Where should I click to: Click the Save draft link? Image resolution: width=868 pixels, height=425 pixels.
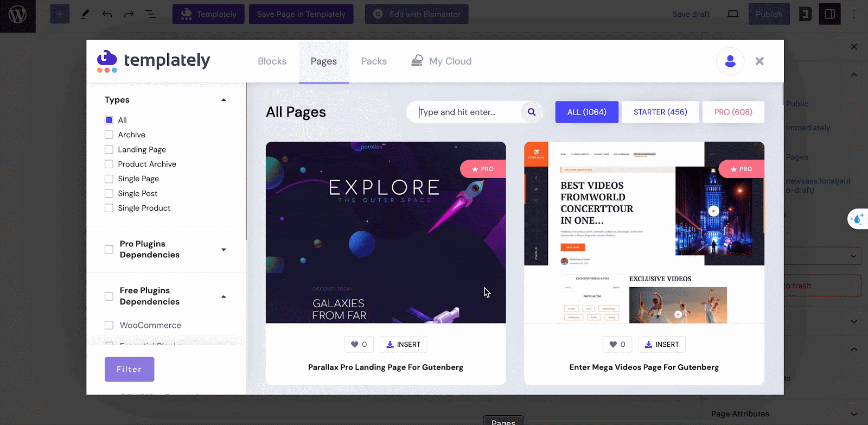[x=691, y=14]
